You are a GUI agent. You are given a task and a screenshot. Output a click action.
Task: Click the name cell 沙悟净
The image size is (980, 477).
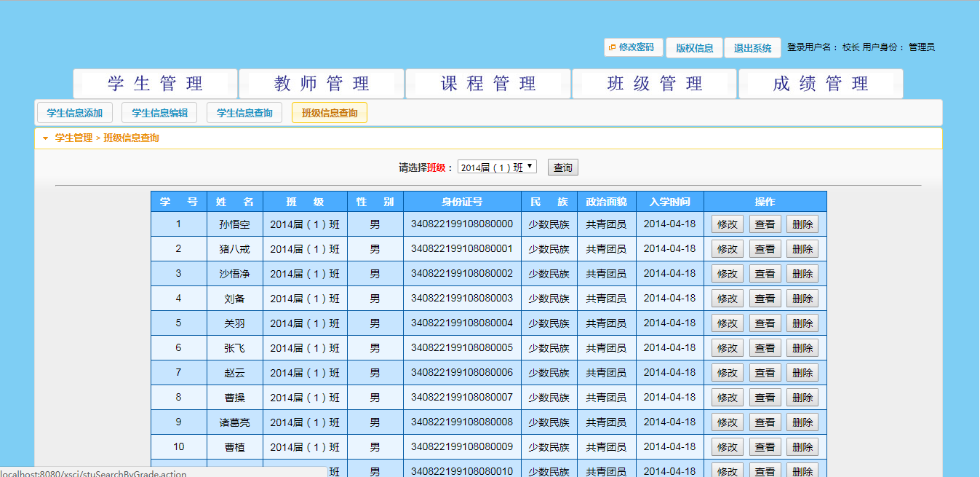tap(234, 274)
